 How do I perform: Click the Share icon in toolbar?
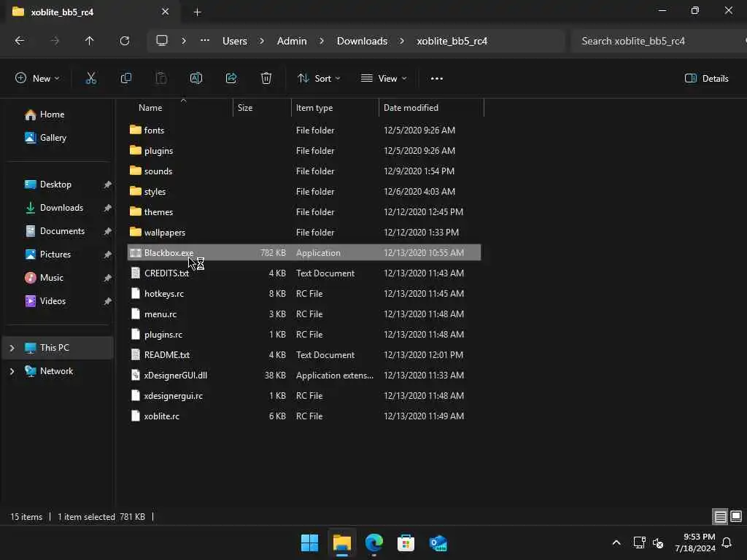point(231,79)
